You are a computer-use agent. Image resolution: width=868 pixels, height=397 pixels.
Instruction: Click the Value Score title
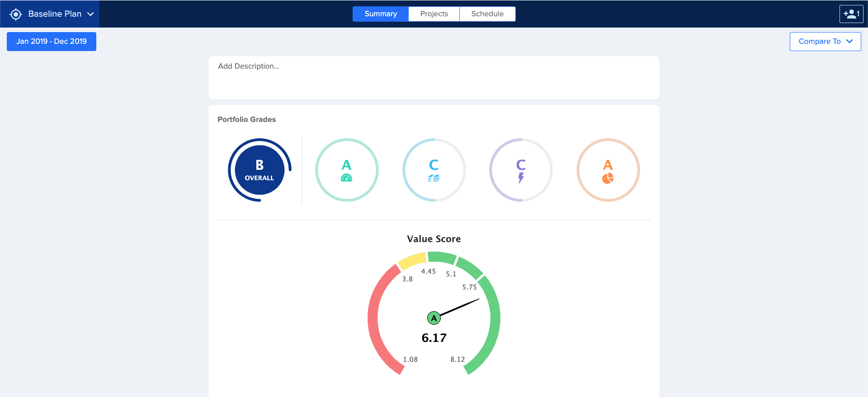434,239
